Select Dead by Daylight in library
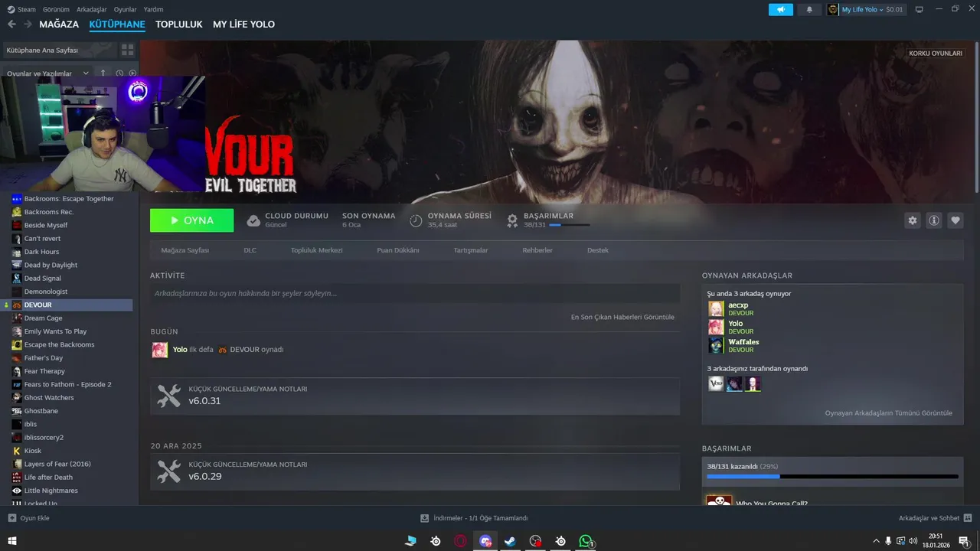 51,265
